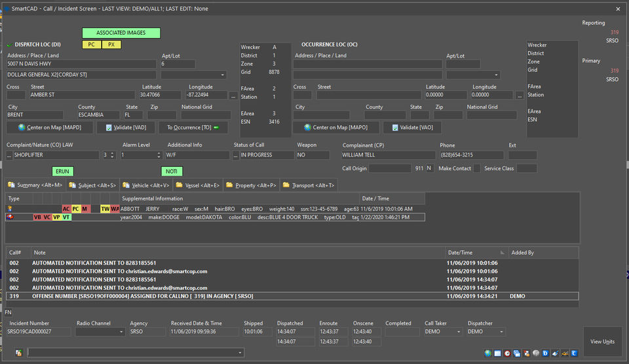Click the dispatch Address field 5007 N Davis Hwy
The image size is (629, 364).
click(x=81, y=64)
